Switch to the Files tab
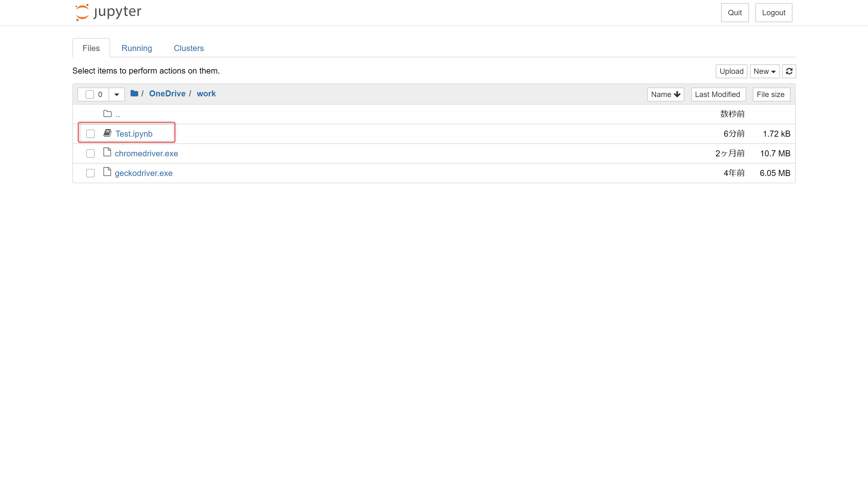Screen dimensions: 868x488 (x=91, y=48)
